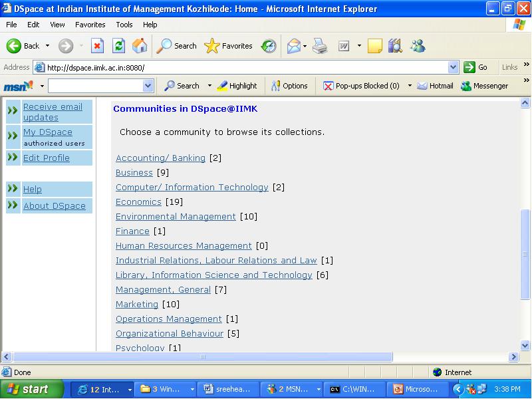Edit page with Word icon
Viewport: 532px width, 399px height.
[x=344, y=46]
